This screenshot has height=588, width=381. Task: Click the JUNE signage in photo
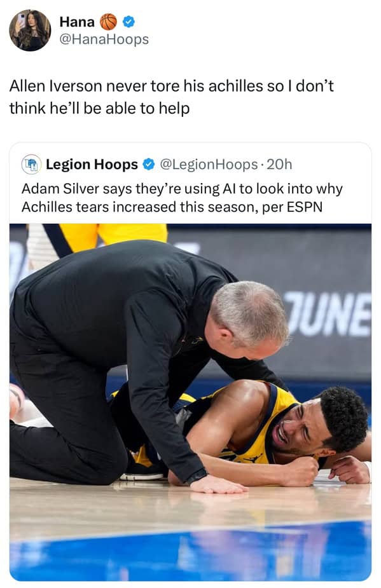pos(328,314)
